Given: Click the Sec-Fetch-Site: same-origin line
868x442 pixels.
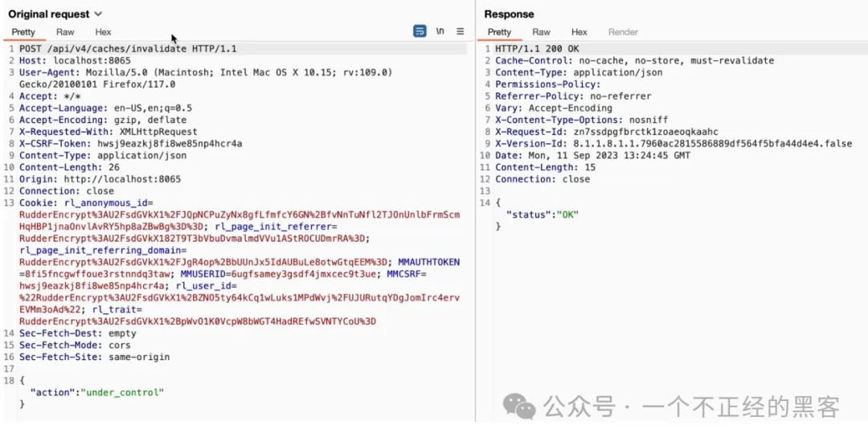Looking at the screenshot, I should (95, 358).
